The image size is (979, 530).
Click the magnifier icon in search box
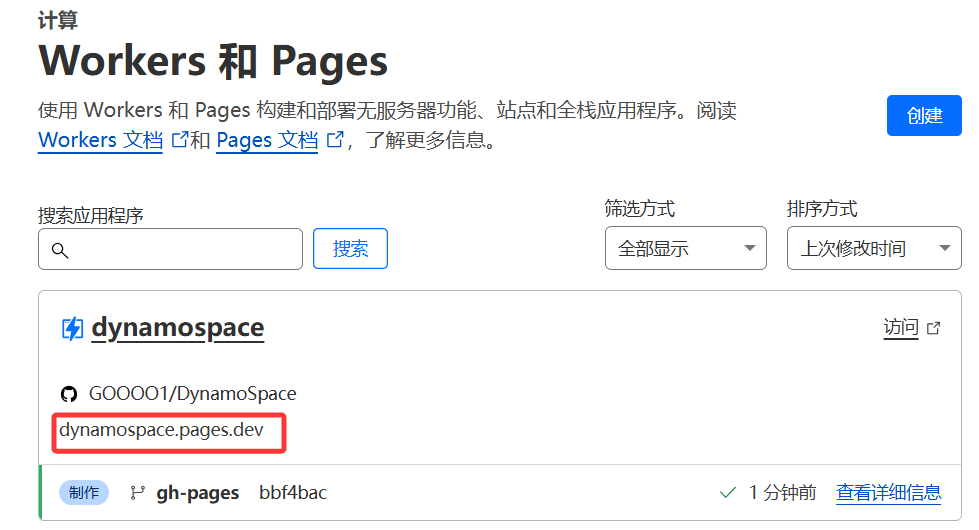pyautogui.click(x=60, y=250)
